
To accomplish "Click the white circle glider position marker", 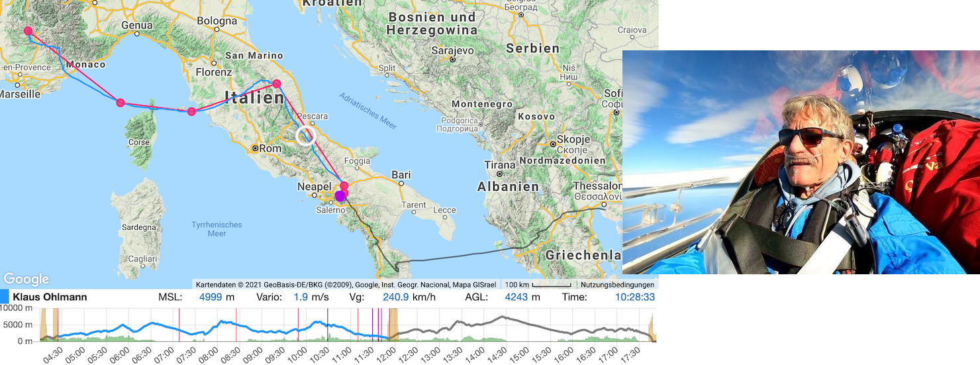I will pos(306,136).
